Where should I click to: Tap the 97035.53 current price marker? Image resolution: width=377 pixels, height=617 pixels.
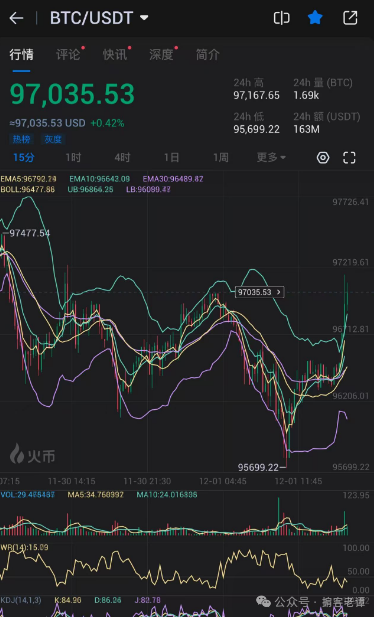(x=259, y=292)
